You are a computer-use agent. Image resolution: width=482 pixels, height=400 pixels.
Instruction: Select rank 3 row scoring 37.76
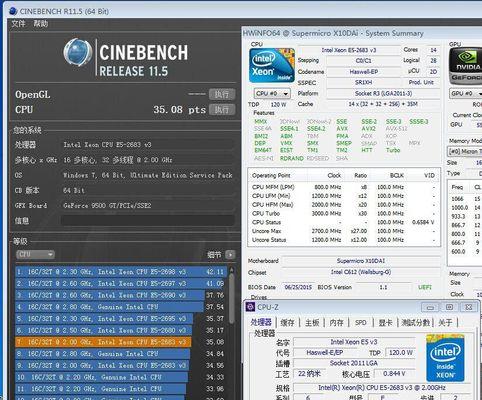[121, 295]
